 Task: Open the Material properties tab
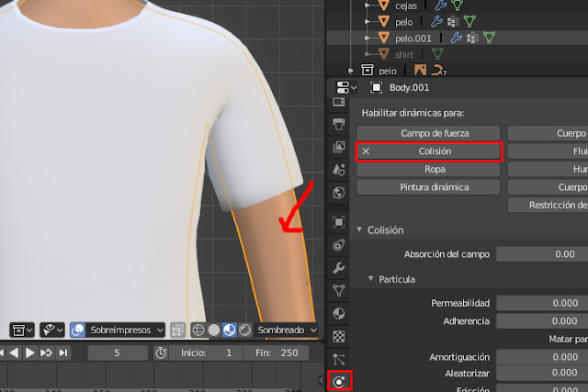[x=339, y=313]
